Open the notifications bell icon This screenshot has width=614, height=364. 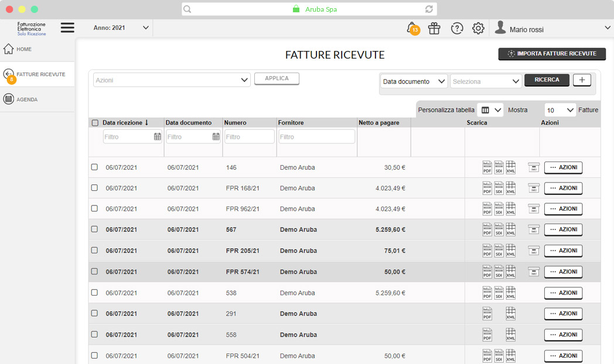412,28
